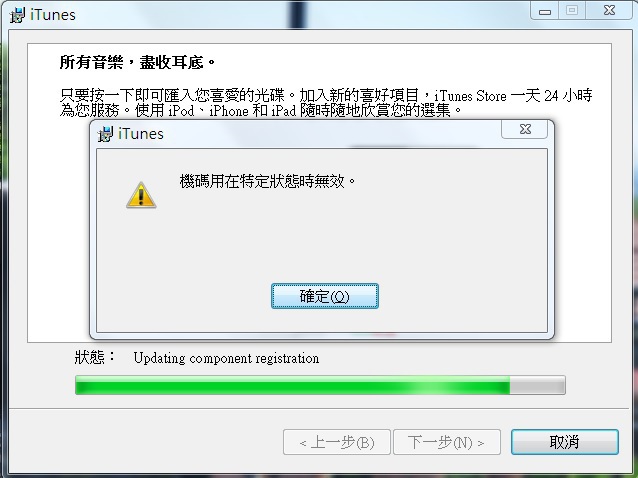Minimize the iTunes installer window

pyautogui.click(x=545, y=11)
